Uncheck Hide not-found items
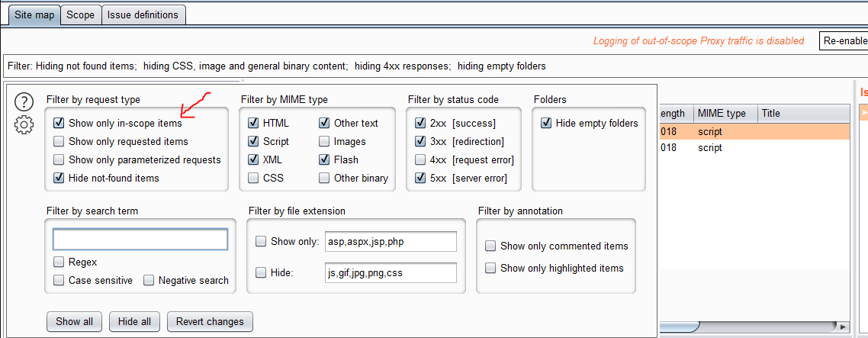This screenshot has height=338, width=868. (59, 178)
